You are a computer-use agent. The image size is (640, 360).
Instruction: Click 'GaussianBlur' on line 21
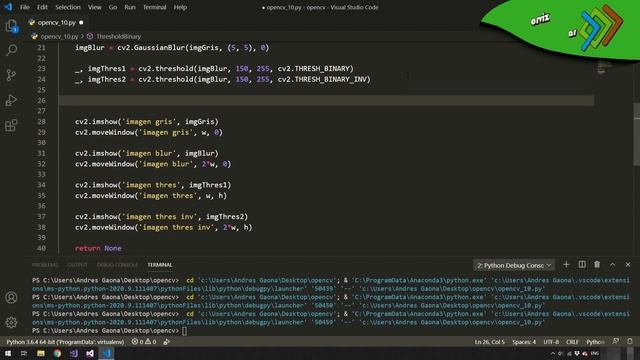click(x=159, y=48)
